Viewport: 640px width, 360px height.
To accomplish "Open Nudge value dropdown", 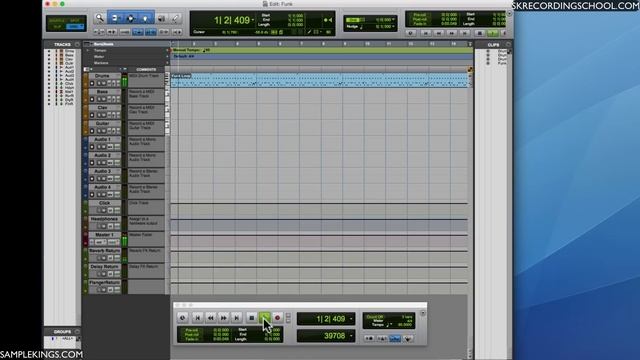I will point(393,27).
